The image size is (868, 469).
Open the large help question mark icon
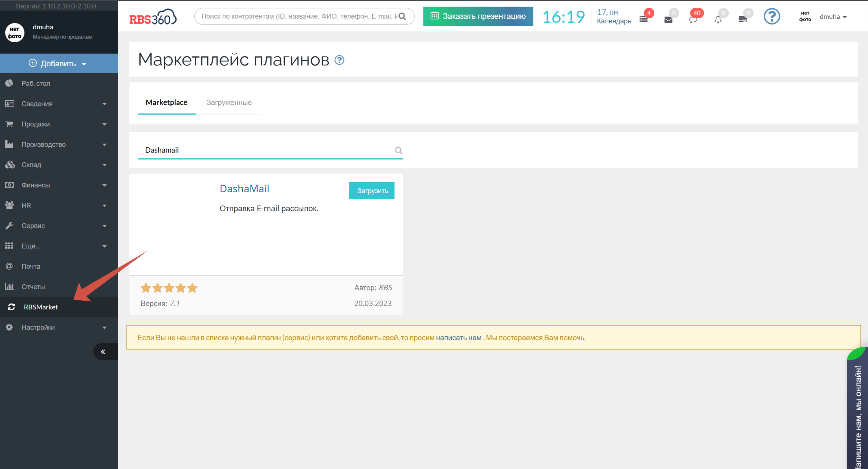(772, 16)
